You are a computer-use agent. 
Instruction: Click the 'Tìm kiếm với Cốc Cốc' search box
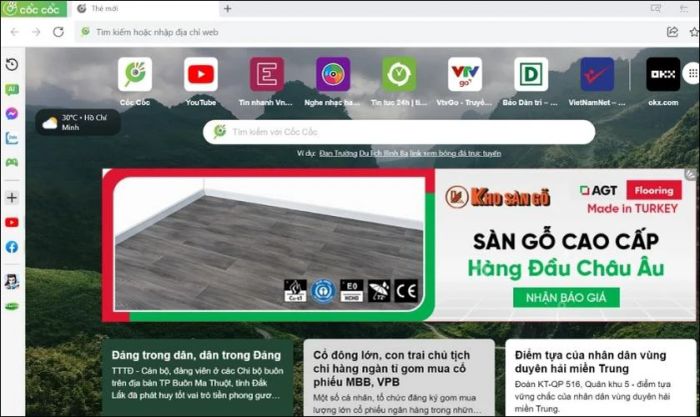click(x=399, y=132)
